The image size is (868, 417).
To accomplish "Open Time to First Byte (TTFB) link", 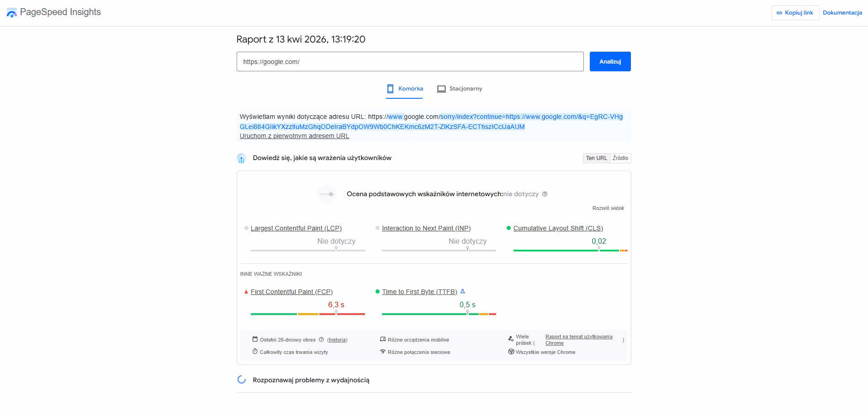I will (x=419, y=292).
